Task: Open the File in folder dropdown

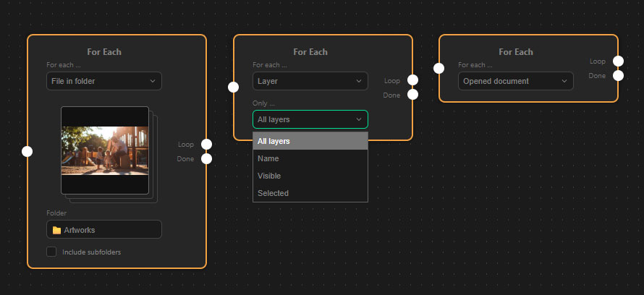Action: pos(103,81)
